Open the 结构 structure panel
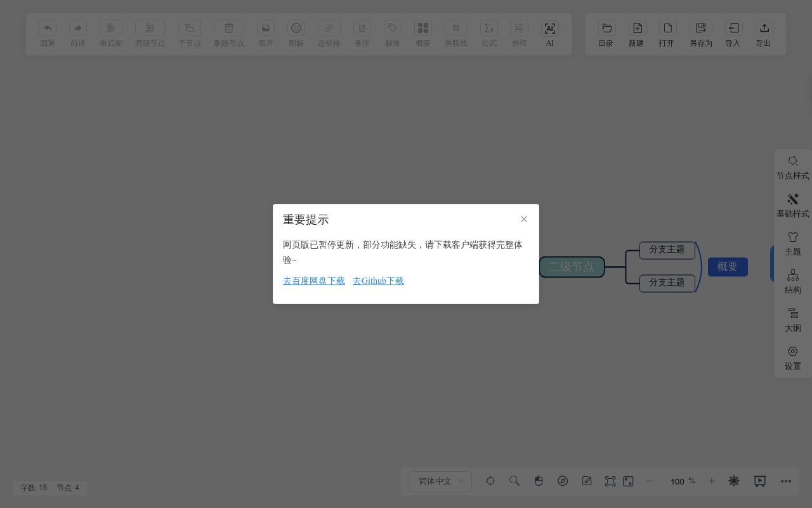The width and height of the screenshot is (812, 508). (x=793, y=283)
